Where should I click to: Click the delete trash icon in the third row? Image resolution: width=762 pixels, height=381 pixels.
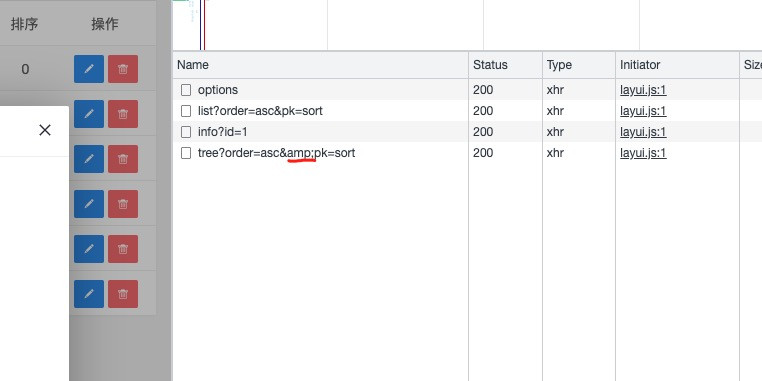coord(123,159)
